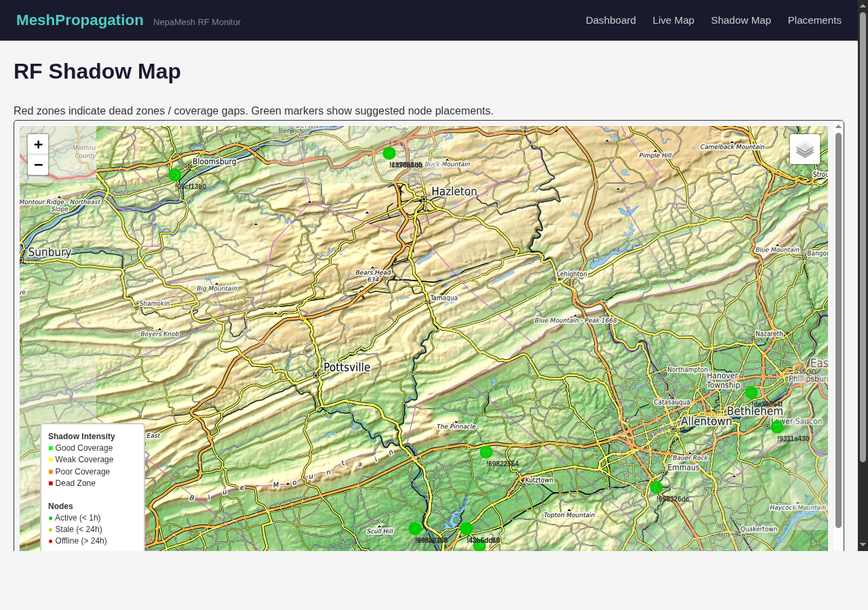Click the page scrollbar down arrow
Image resolution: width=868 pixels, height=610 pixels.
(863, 544)
